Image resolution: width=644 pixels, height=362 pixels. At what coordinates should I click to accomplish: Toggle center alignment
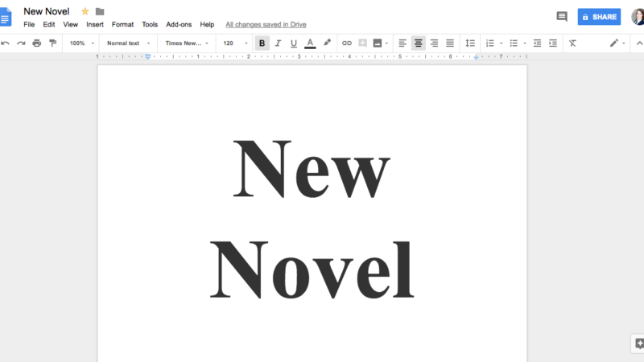(x=418, y=43)
